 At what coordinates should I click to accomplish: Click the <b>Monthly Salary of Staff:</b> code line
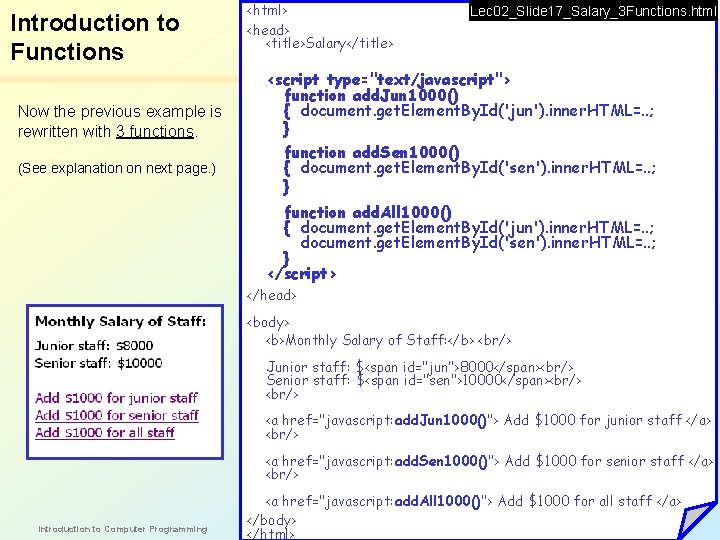click(388, 340)
